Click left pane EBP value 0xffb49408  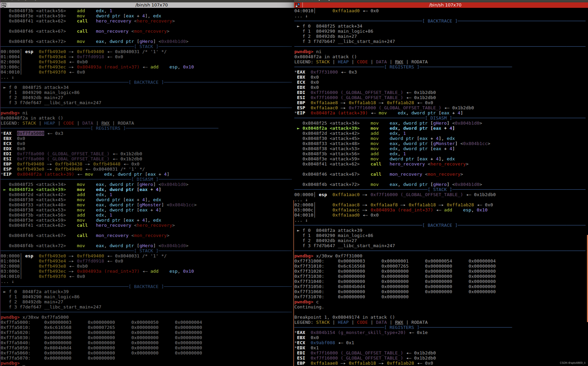30,164
